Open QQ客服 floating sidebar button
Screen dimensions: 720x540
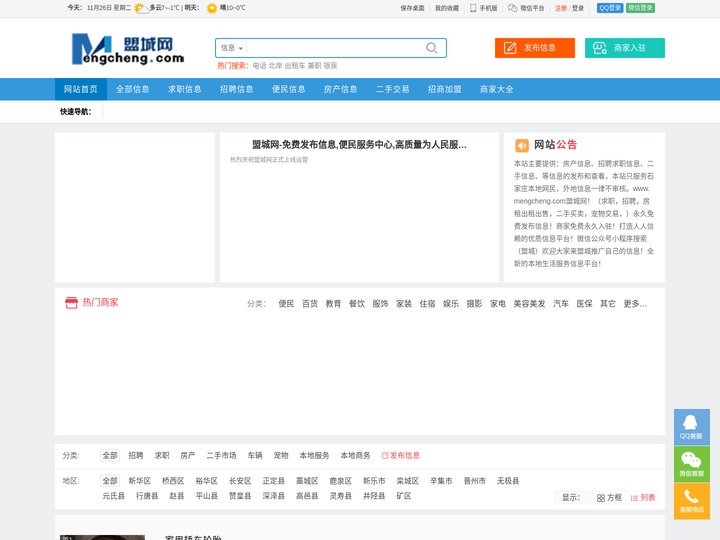[x=692, y=427]
